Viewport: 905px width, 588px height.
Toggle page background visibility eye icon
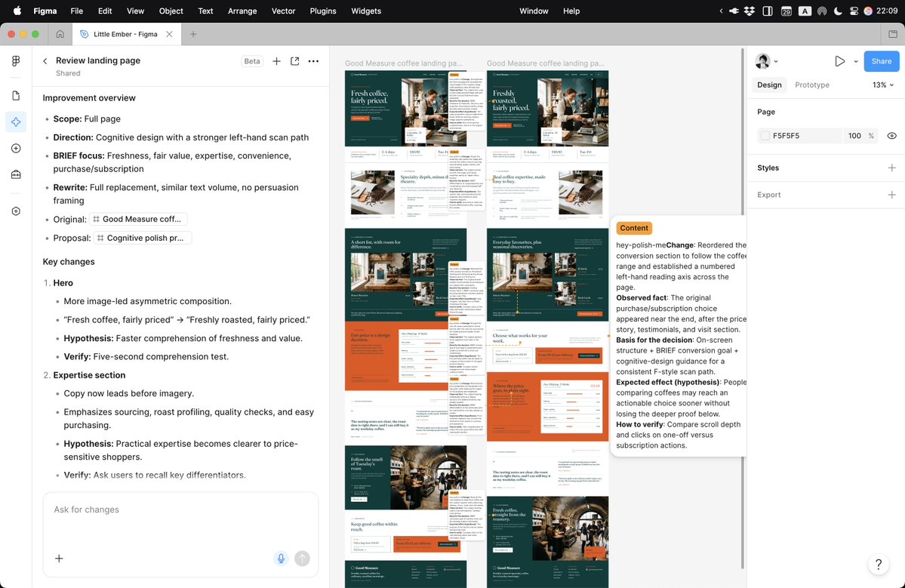(x=891, y=136)
